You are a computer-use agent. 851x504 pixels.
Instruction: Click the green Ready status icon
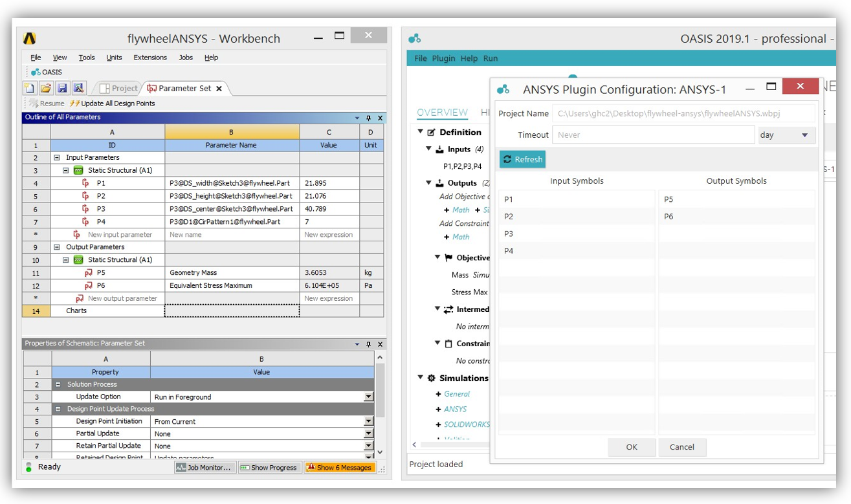29,466
